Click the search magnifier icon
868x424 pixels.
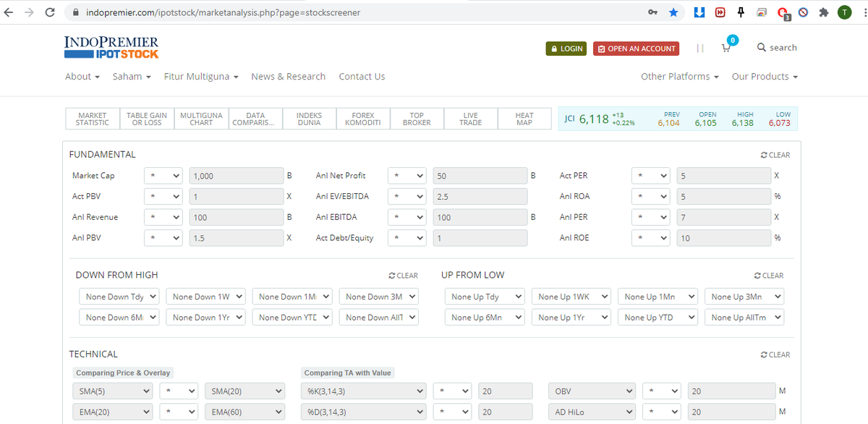761,48
